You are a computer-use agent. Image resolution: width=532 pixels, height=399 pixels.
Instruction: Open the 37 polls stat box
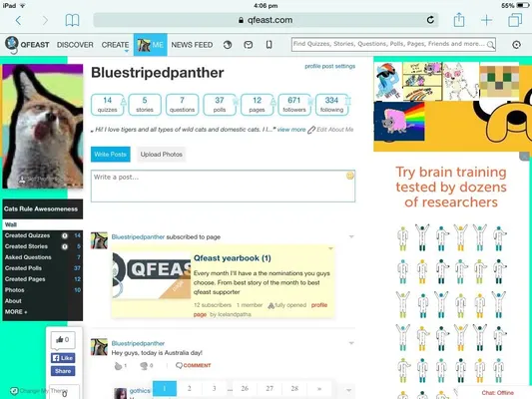pyautogui.click(x=220, y=105)
